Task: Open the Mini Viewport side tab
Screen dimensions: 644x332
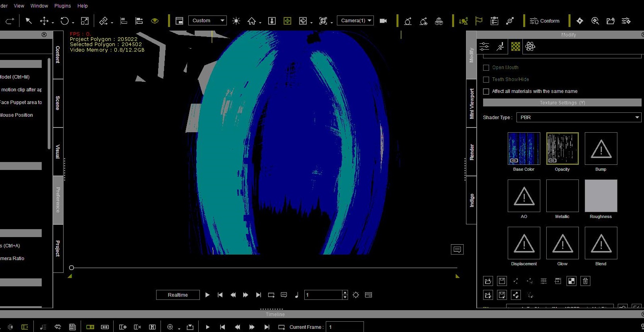Action: (x=472, y=103)
